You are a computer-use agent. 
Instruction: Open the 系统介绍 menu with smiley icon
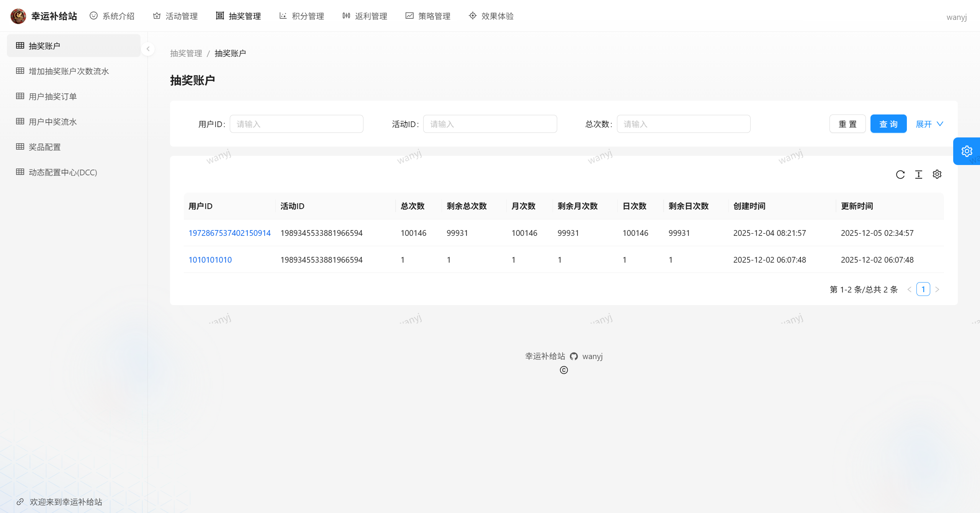(x=112, y=16)
